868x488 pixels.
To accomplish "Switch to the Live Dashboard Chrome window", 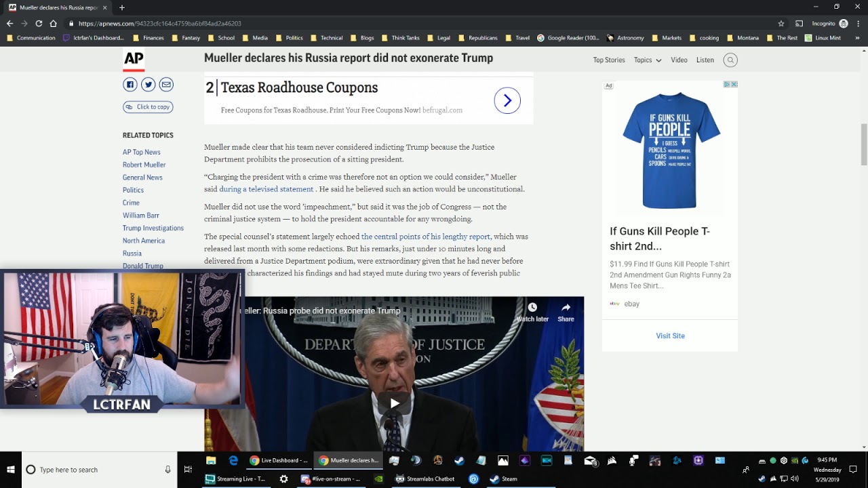I will point(279,461).
